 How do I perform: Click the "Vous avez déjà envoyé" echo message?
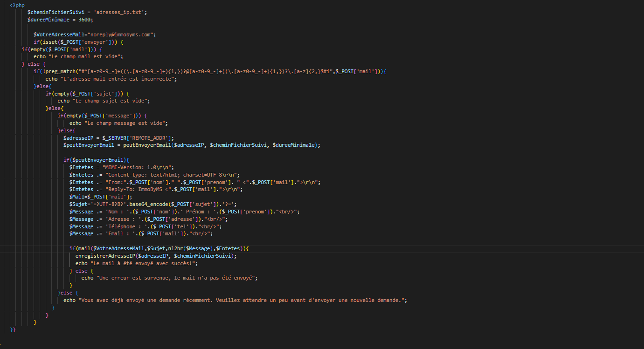point(242,300)
